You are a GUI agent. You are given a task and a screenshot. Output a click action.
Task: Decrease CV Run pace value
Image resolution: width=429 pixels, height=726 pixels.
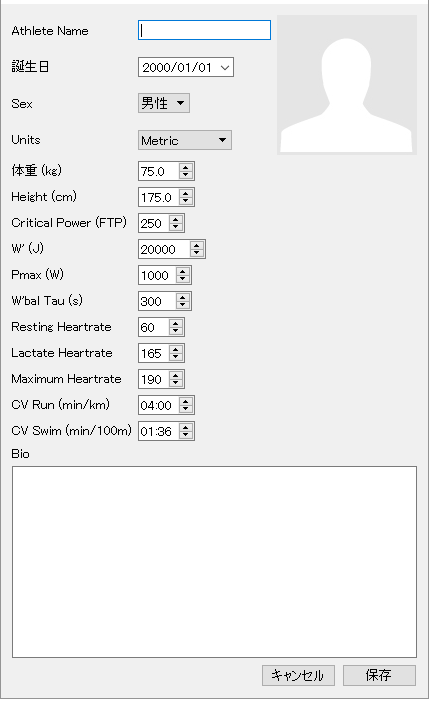pyautogui.click(x=186, y=409)
